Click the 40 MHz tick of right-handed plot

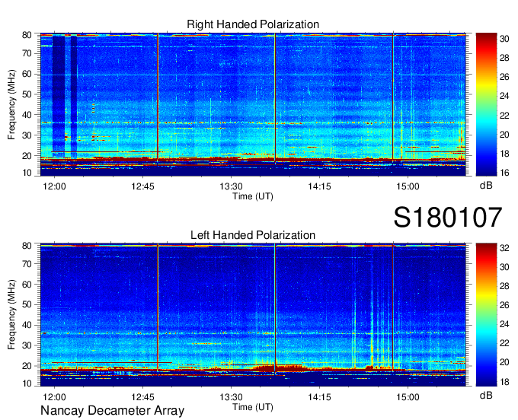click(x=27, y=115)
